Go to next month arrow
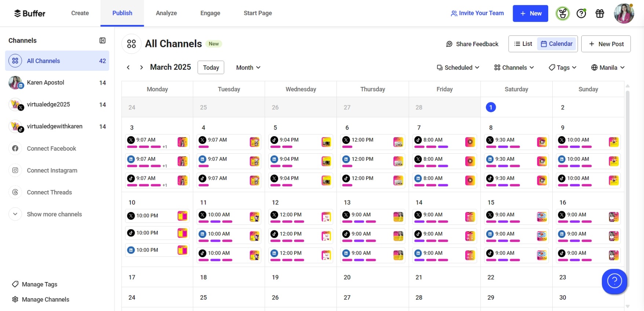 pyautogui.click(x=141, y=67)
